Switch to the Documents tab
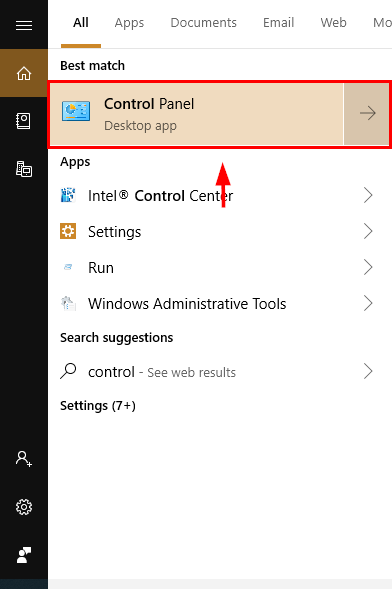392x589 pixels. 204,23
